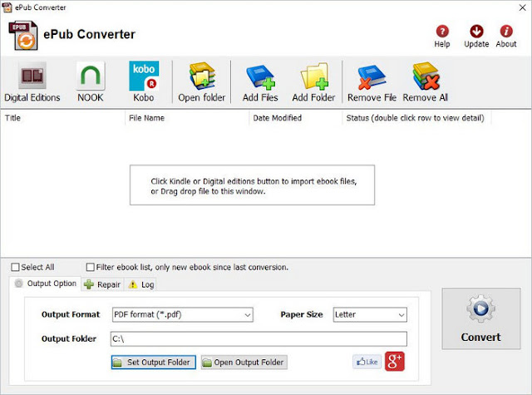
Task: Open the About dialog
Action: click(506, 37)
